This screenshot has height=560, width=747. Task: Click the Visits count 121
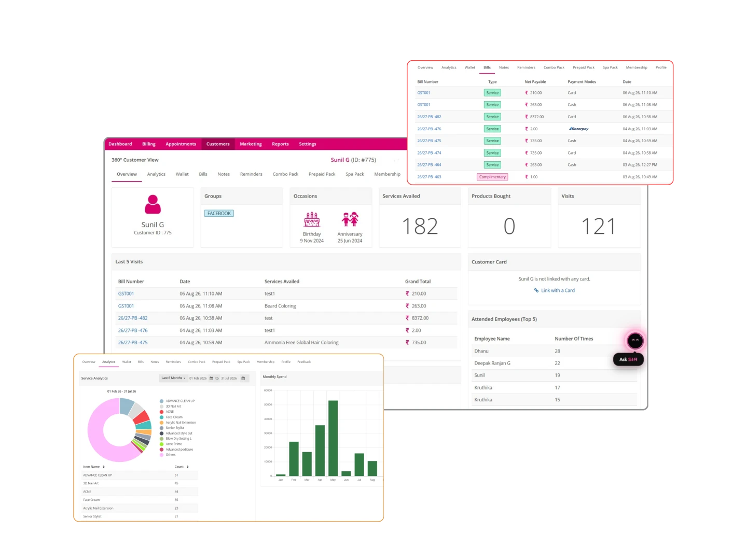(x=598, y=227)
